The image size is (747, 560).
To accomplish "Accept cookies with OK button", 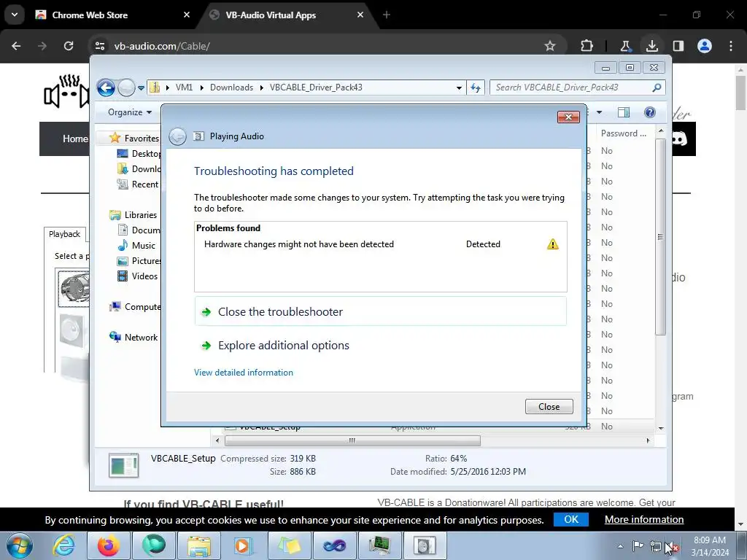I will coord(570,519).
